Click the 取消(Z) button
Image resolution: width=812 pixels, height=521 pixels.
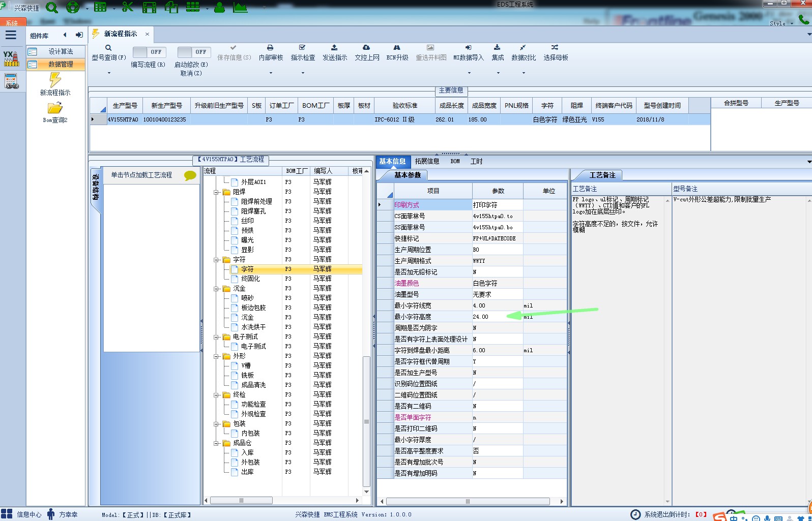coord(191,73)
